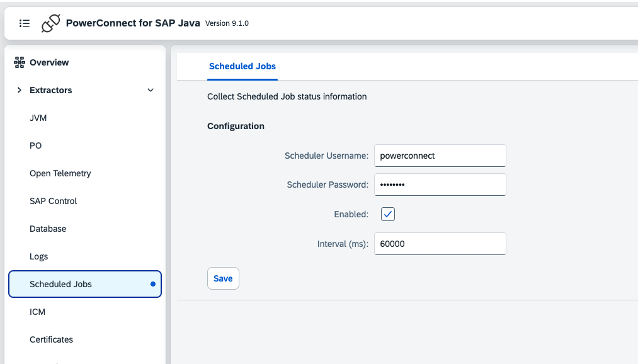Click the blue dot on Scheduled Jobs item
Screen dimensions: 638x364
(153, 284)
